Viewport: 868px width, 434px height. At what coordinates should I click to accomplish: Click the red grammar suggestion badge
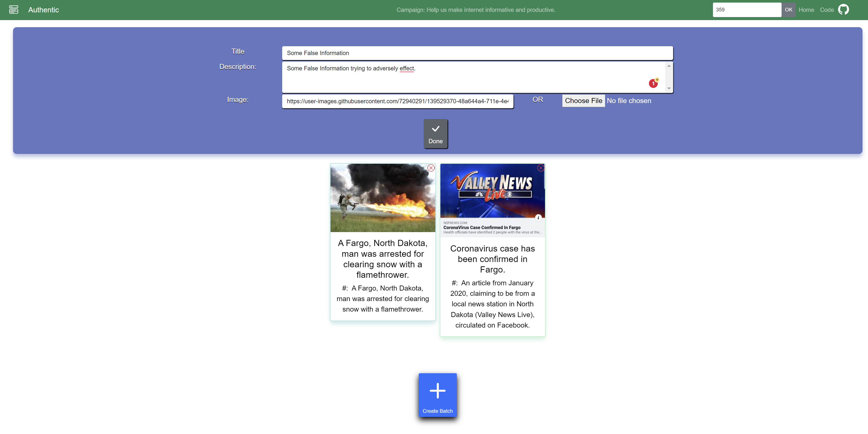653,83
